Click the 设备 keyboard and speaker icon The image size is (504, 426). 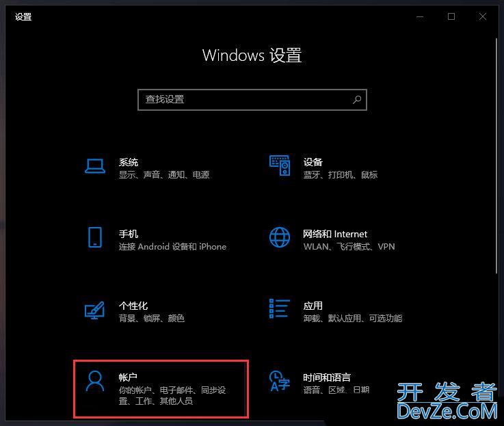click(x=280, y=165)
